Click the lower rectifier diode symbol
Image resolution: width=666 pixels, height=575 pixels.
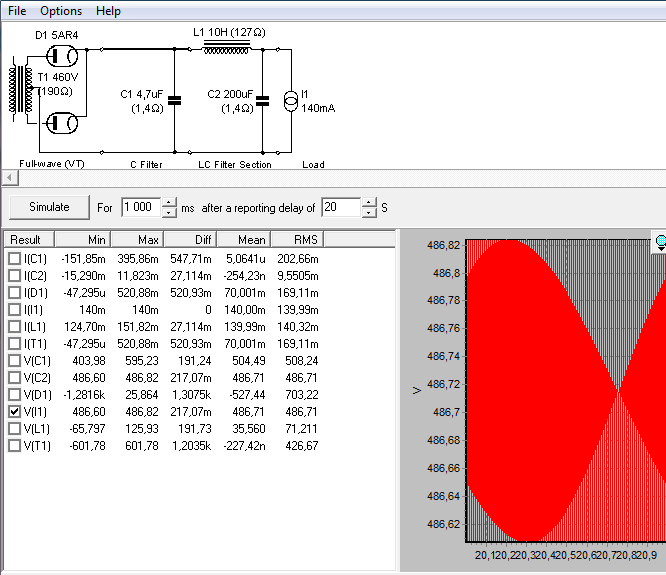(x=62, y=123)
